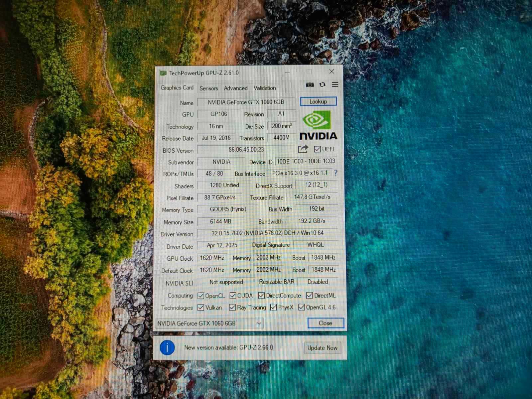
Task: Click the DirectX Support value 12 (12_1)
Action: [x=317, y=185]
